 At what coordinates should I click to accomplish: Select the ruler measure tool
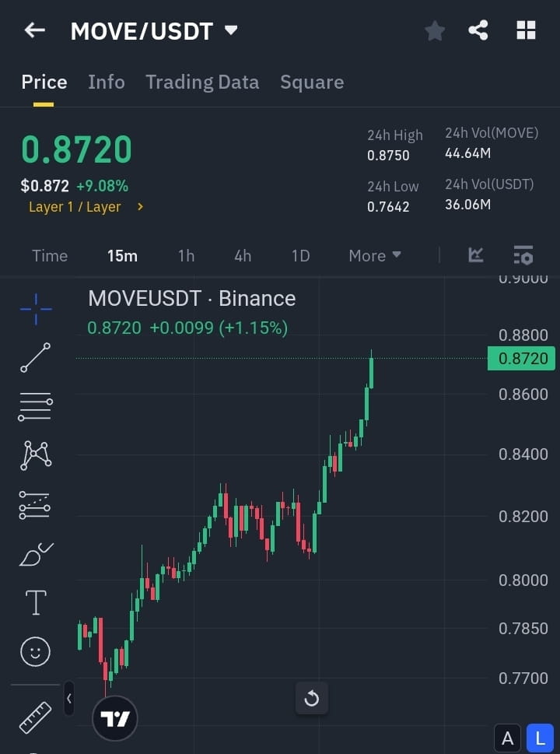tap(35, 717)
